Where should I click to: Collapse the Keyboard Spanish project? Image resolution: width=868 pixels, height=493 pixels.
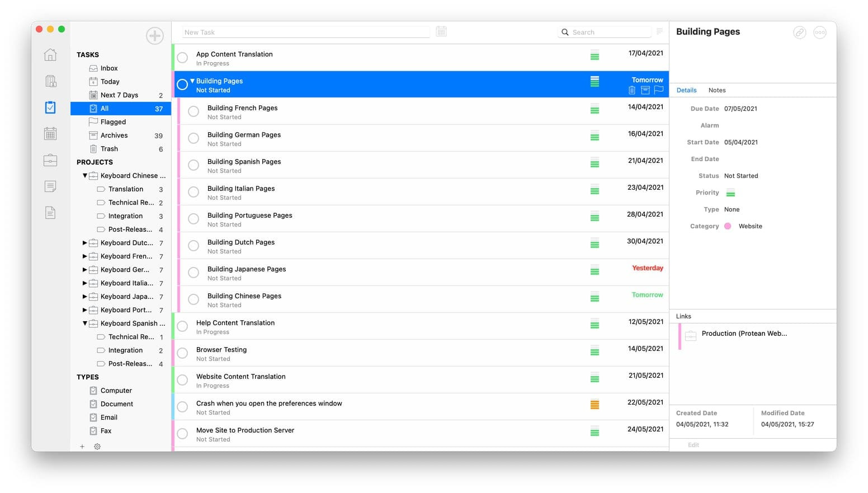coord(85,323)
